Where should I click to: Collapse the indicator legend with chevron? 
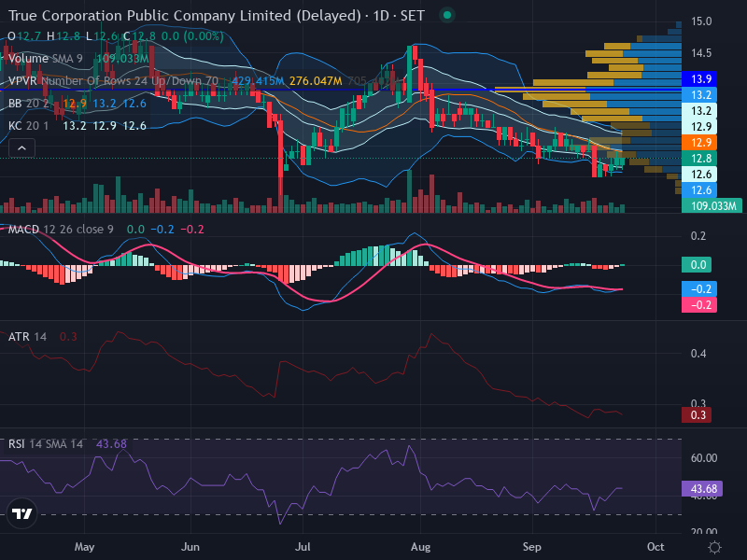tap(21, 148)
